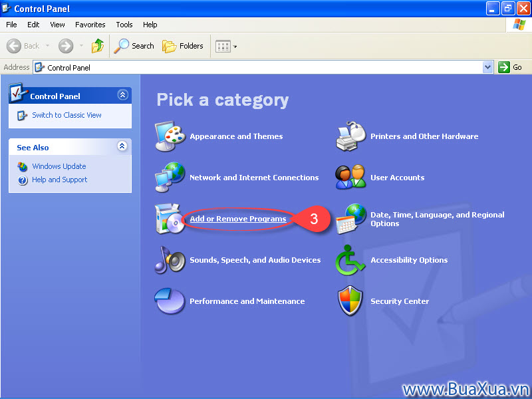Click the Accessibility Options text link
Image resolution: width=532 pixels, height=399 pixels.
pyautogui.click(x=409, y=260)
